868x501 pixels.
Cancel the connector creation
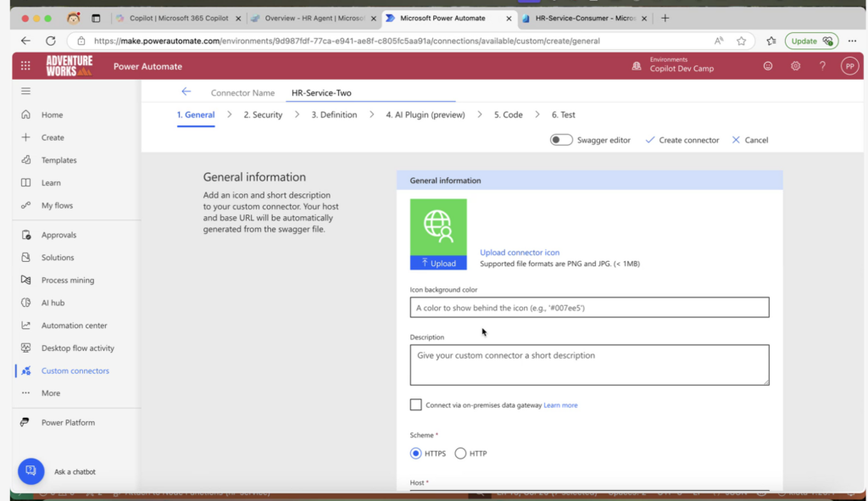coord(750,140)
